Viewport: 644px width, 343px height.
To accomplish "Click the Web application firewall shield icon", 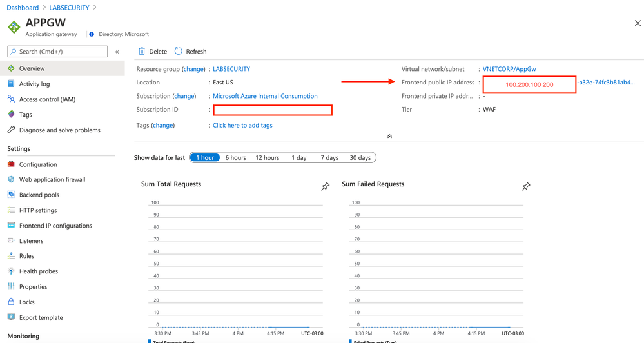I will [x=11, y=179].
